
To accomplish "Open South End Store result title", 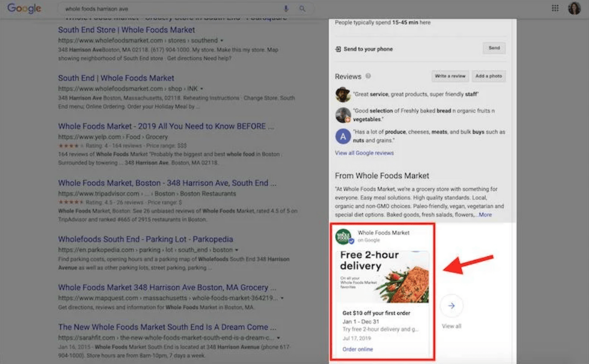I will [127, 30].
